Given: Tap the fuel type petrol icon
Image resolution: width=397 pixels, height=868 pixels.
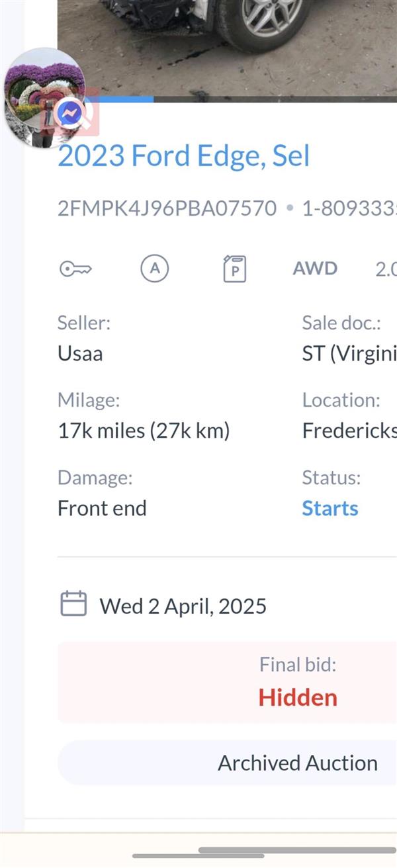Looking at the screenshot, I should [x=234, y=269].
